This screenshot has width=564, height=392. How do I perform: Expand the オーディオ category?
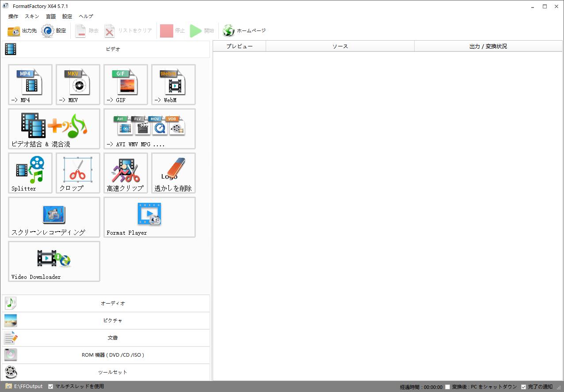[106, 303]
